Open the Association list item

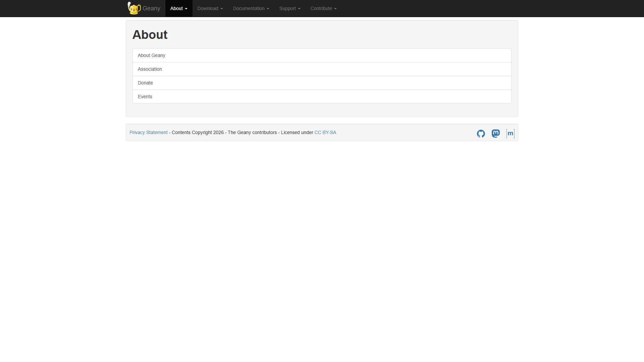(322, 69)
